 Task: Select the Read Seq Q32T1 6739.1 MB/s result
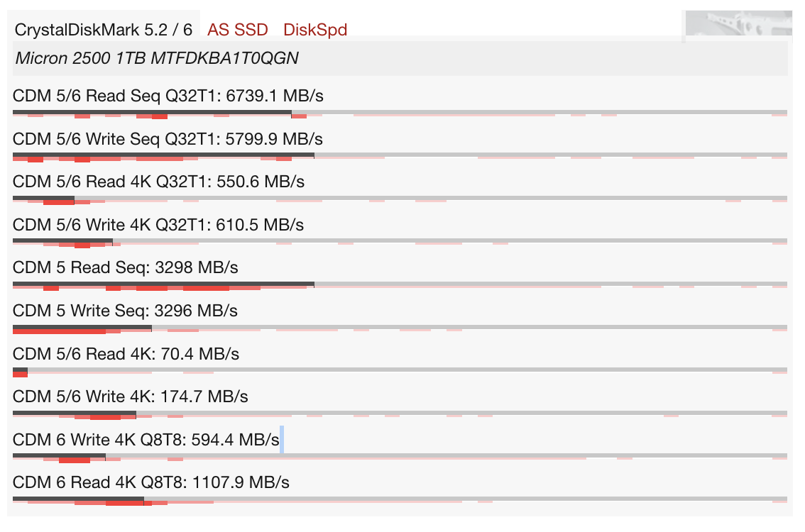pyautogui.click(x=168, y=96)
